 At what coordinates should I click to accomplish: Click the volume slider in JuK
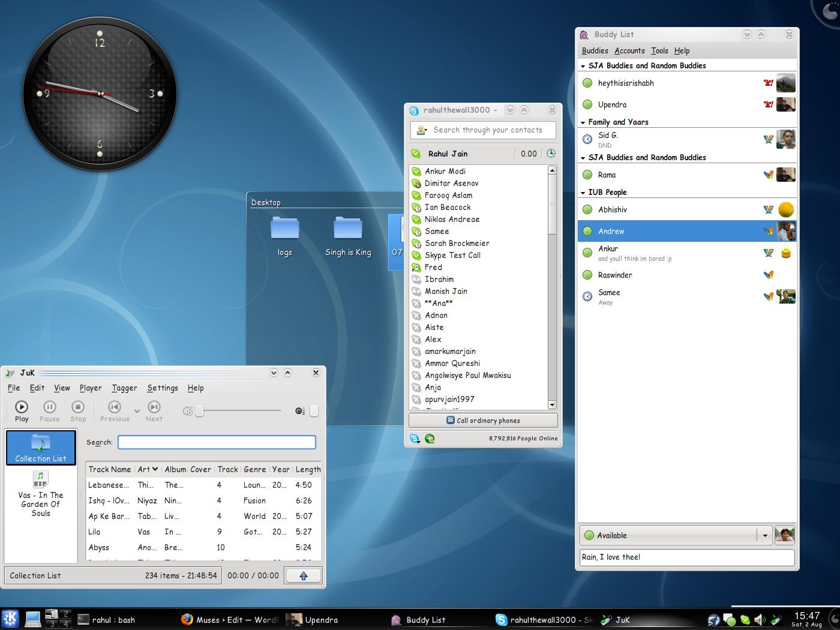click(314, 411)
